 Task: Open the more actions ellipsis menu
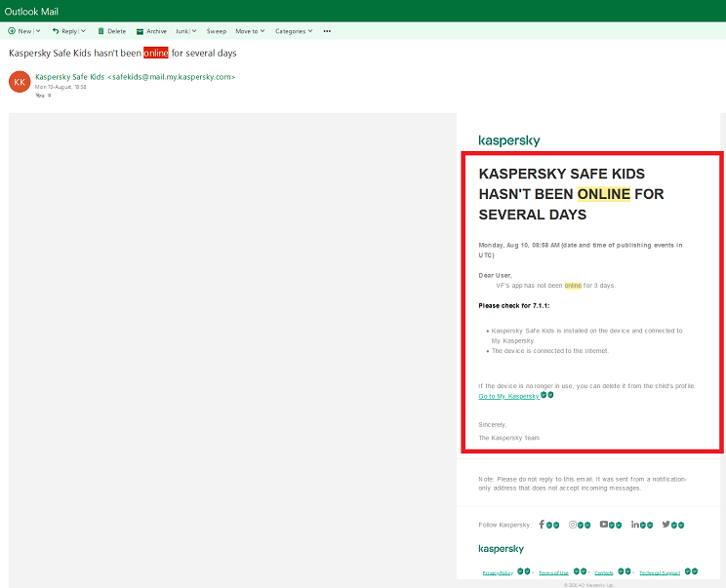pyautogui.click(x=327, y=31)
